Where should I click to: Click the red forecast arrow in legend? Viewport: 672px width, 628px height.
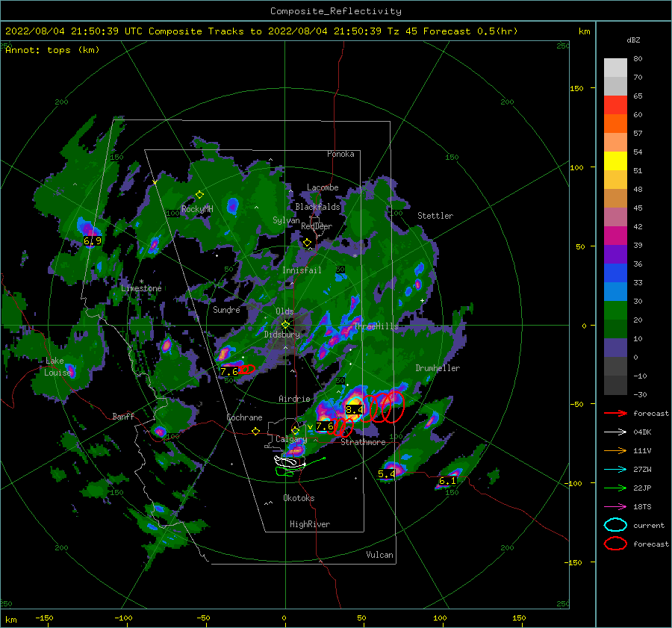[615, 413]
